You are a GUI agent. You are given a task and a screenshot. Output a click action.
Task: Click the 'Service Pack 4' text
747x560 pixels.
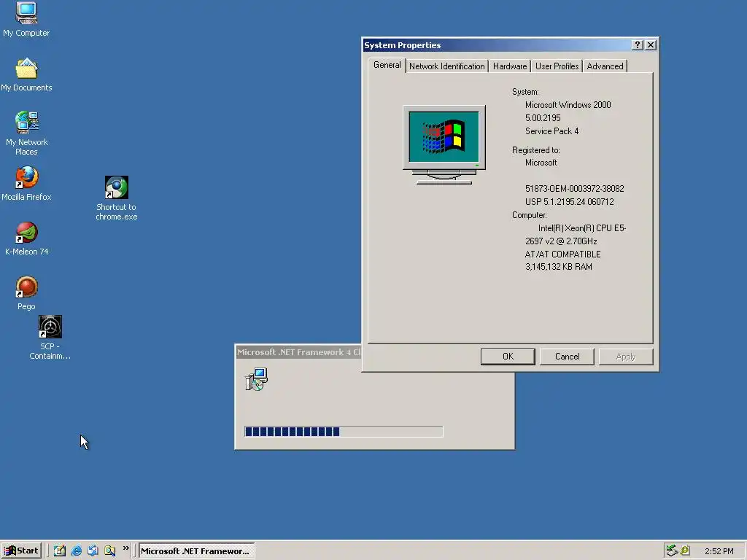coord(551,131)
